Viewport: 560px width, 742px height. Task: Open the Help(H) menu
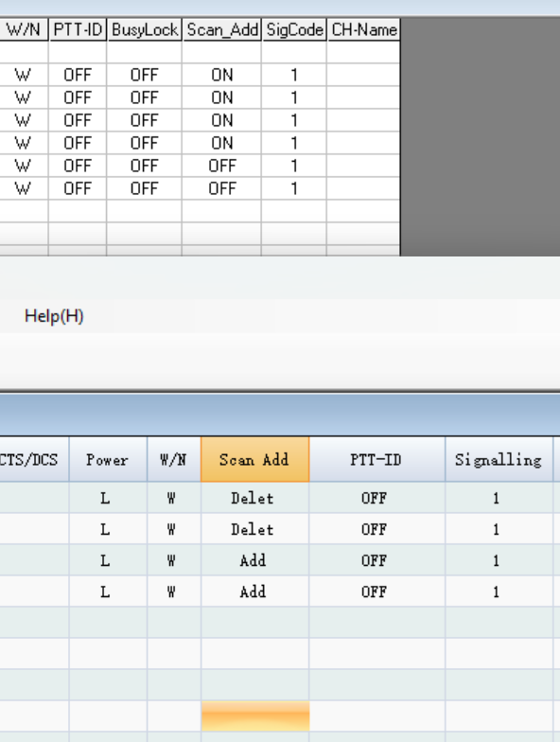(x=54, y=316)
